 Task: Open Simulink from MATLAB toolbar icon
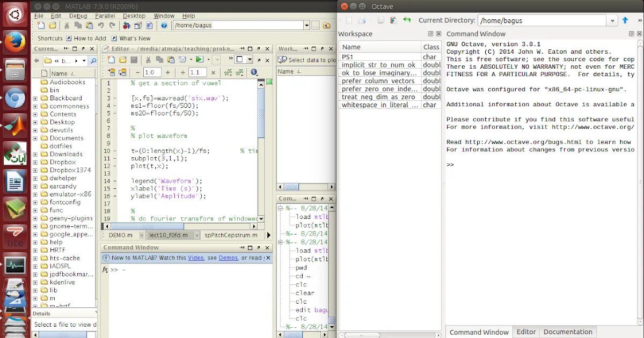pos(127,25)
